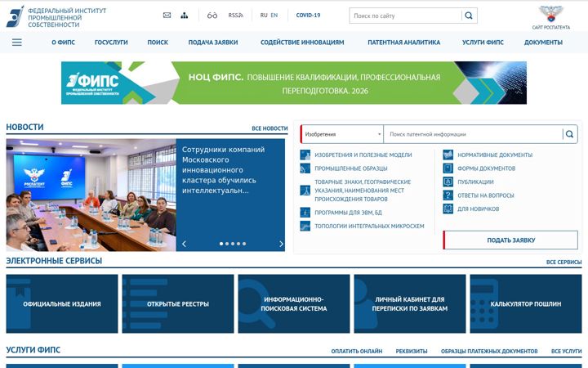Click the Подать заявку button
Viewport: 588px width, 368px height.
pyautogui.click(x=510, y=240)
